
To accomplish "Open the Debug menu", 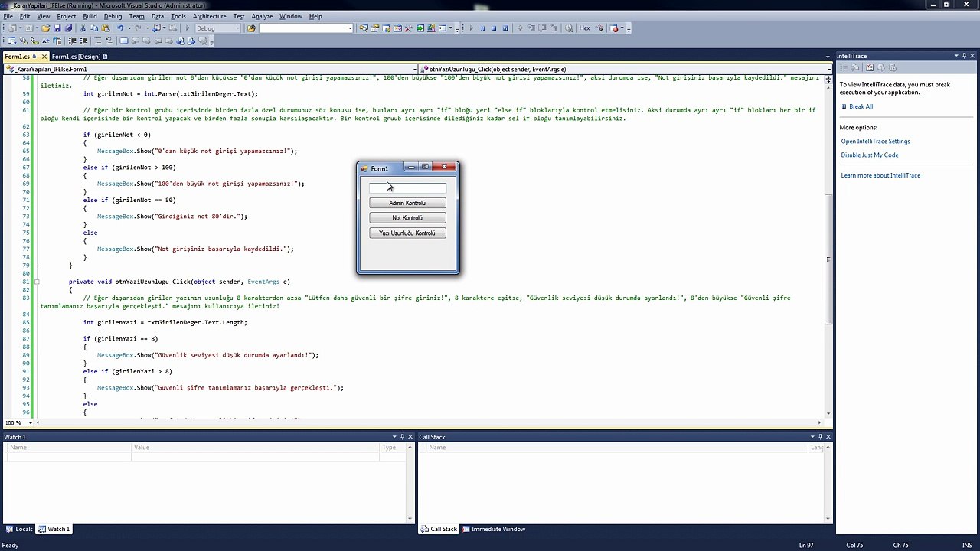I will pyautogui.click(x=113, y=16).
